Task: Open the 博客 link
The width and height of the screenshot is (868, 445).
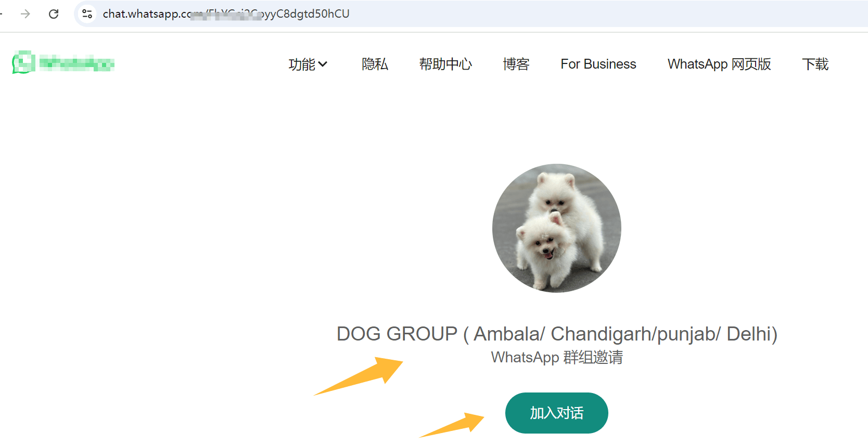Action: point(516,64)
